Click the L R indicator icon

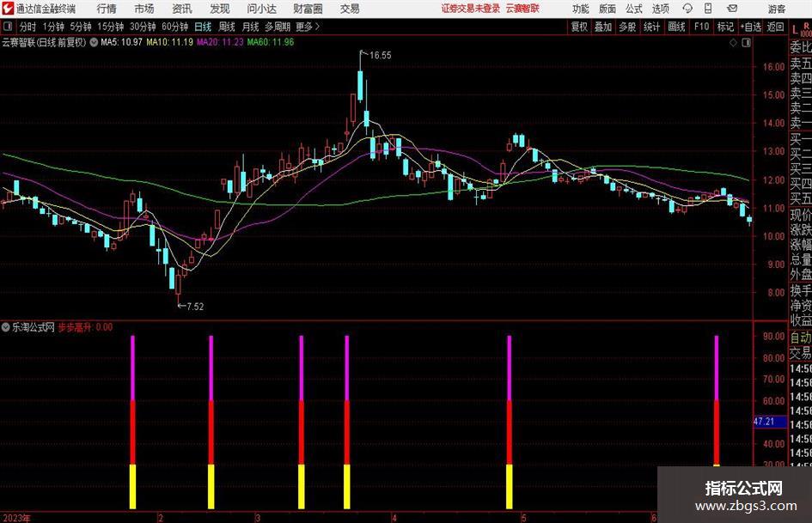[800, 29]
